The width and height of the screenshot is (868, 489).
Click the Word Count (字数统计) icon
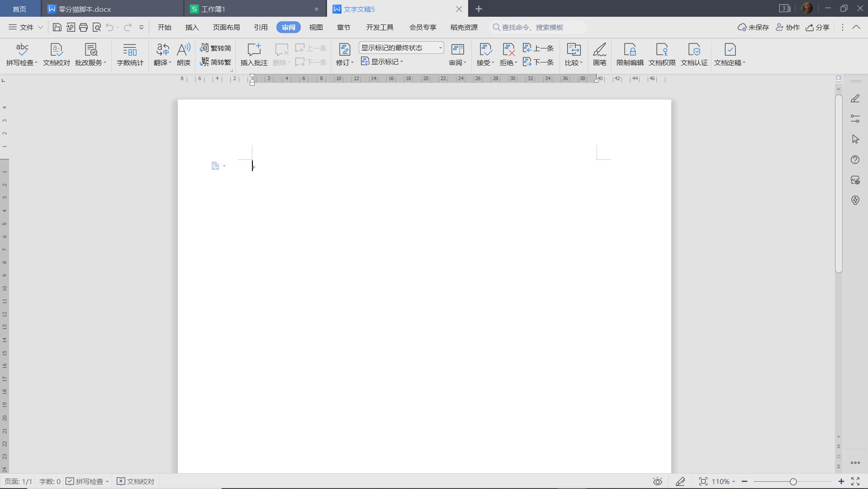coord(130,54)
